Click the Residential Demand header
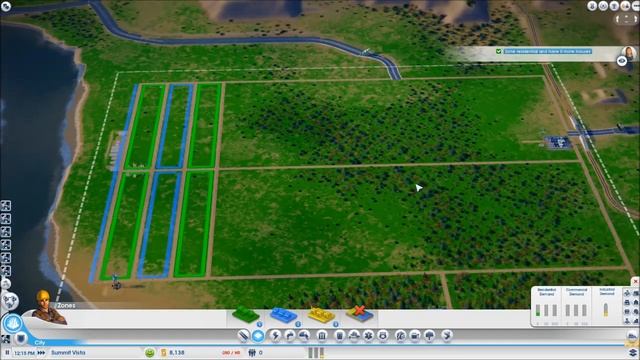The image size is (640, 360). tap(547, 291)
